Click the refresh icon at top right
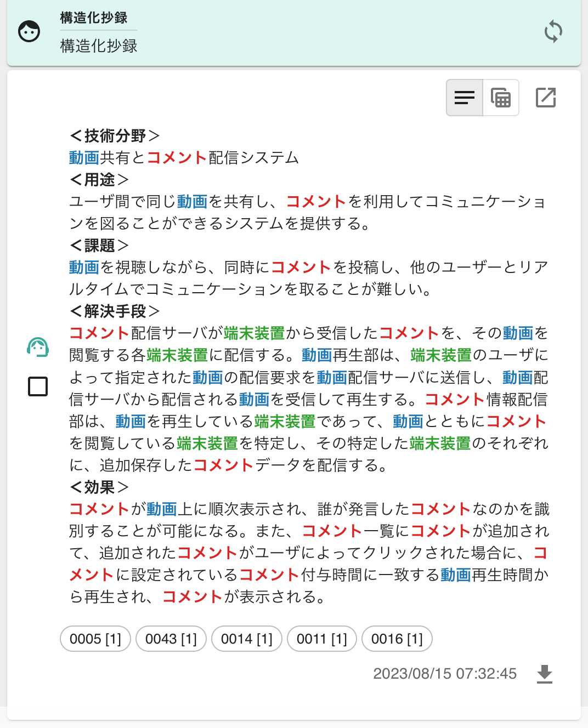The width and height of the screenshot is (588, 728). click(x=553, y=31)
